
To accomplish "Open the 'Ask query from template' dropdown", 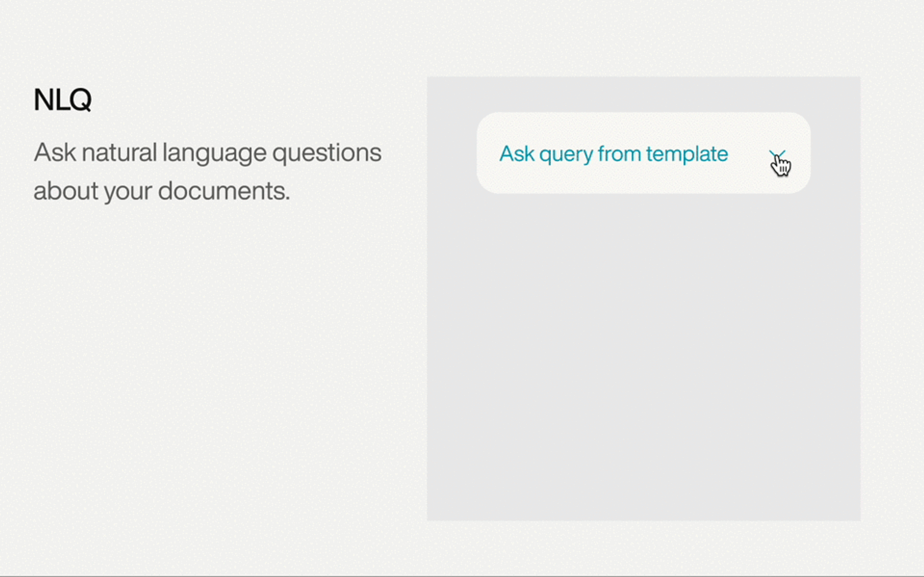I will pyautogui.click(x=643, y=153).
